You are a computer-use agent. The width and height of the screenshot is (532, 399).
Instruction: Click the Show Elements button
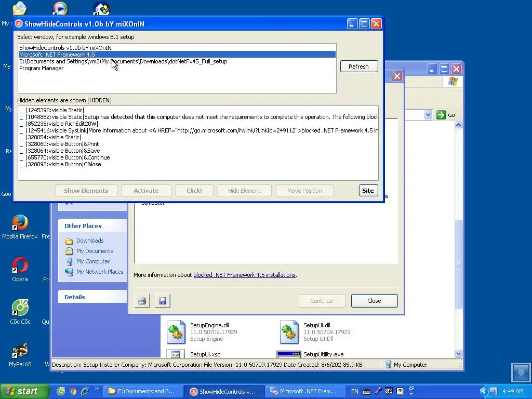(x=86, y=191)
